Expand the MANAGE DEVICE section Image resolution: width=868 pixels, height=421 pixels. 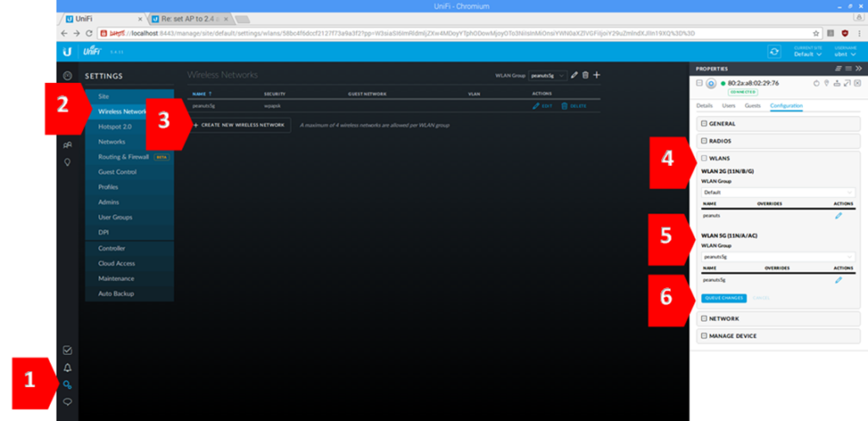[x=778, y=335]
